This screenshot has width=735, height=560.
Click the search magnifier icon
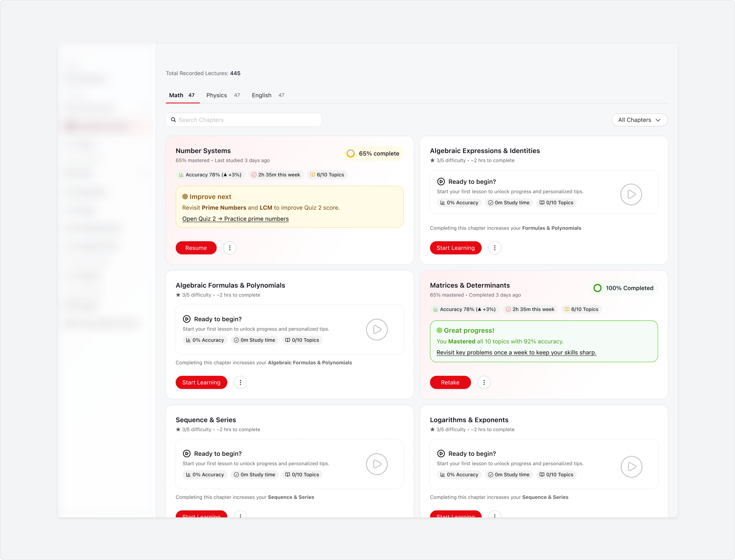[x=173, y=120]
